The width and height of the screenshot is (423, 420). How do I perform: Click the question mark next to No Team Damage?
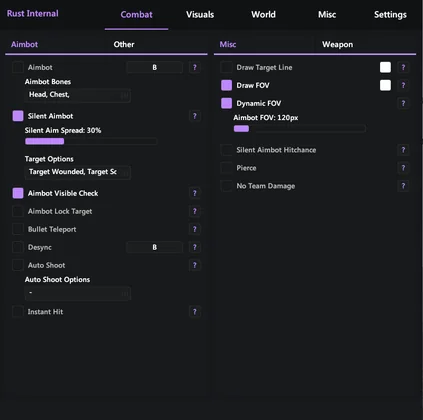tap(403, 186)
